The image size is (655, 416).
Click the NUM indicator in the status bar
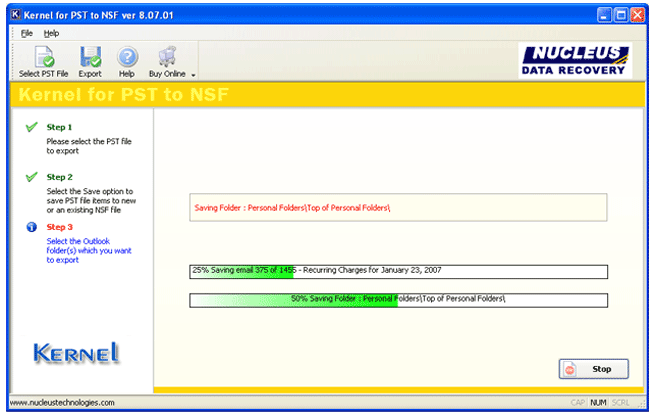pyautogui.click(x=598, y=403)
